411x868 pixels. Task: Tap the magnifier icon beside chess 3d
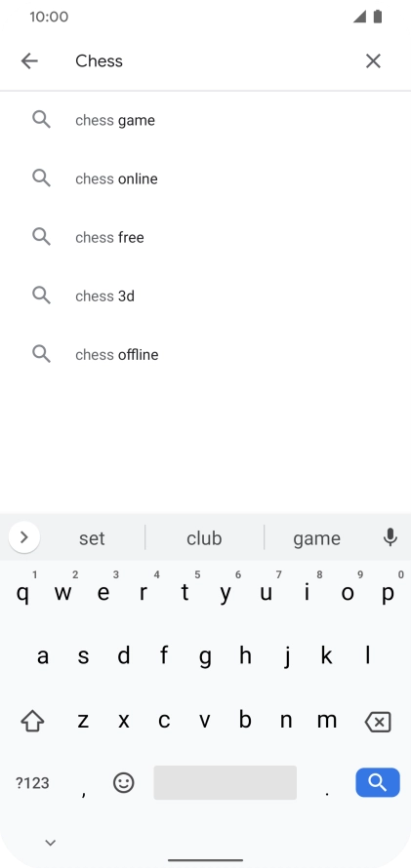click(42, 296)
